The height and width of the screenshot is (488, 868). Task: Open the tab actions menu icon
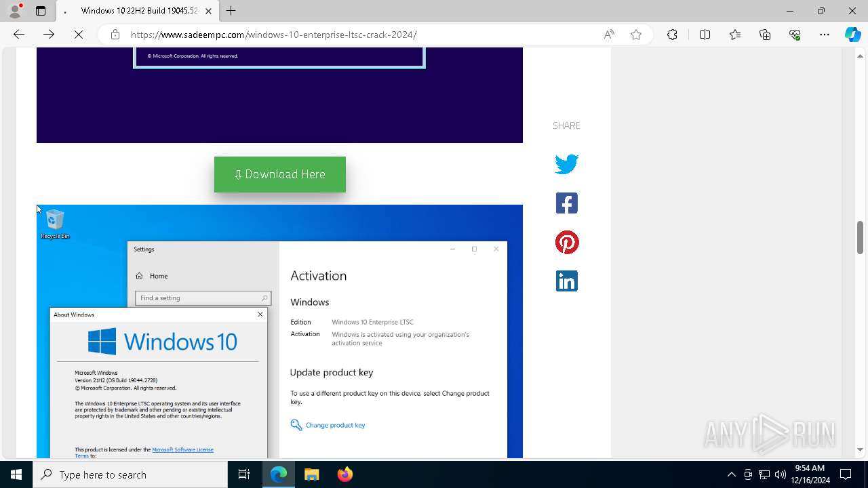click(x=41, y=11)
